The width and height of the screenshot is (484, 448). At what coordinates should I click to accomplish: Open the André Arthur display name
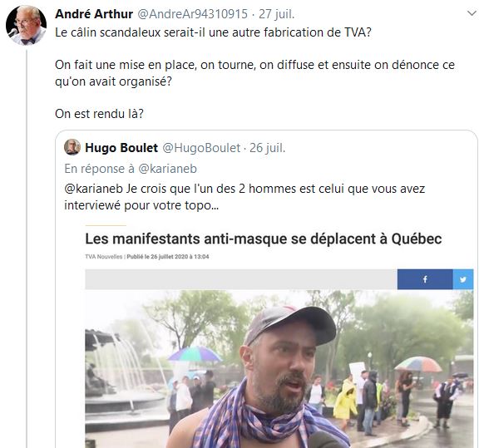coord(94,14)
